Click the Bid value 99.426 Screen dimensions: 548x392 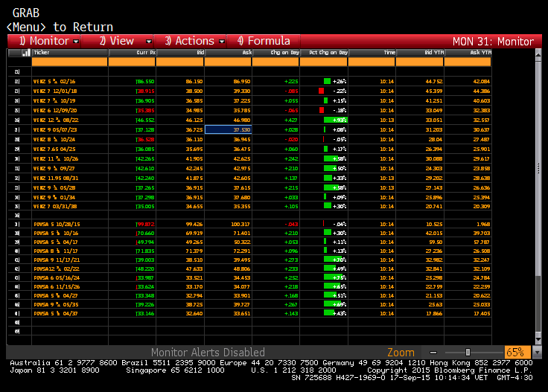(x=194, y=224)
